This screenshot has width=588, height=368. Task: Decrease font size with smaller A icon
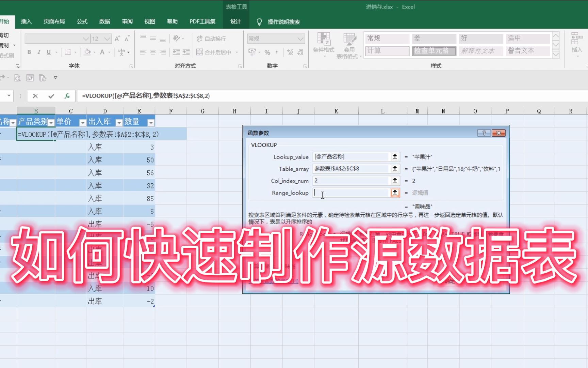[127, 39]
